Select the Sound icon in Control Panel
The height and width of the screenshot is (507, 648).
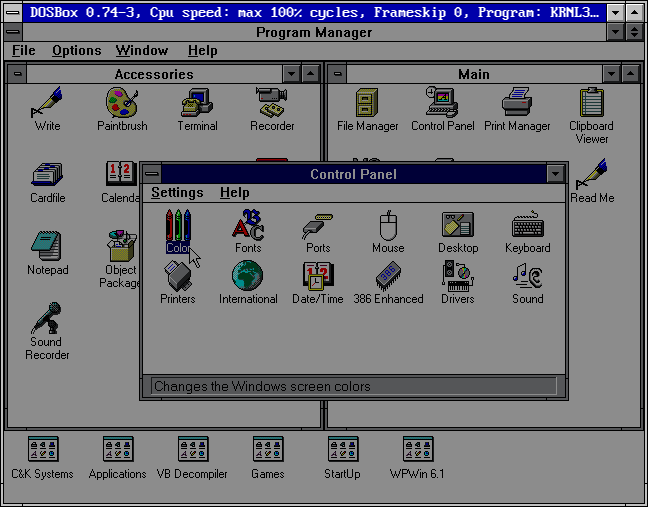point(528,282)
